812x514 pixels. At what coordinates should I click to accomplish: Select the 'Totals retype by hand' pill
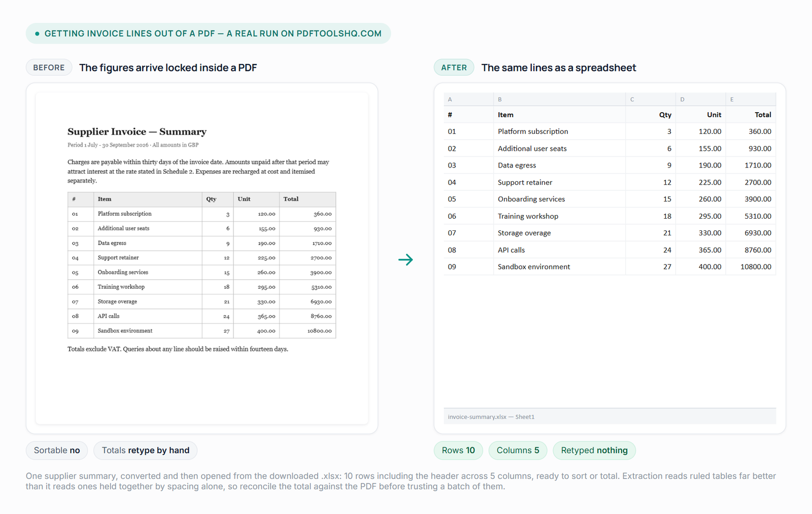pyautogui.click(x=145, y=450)
